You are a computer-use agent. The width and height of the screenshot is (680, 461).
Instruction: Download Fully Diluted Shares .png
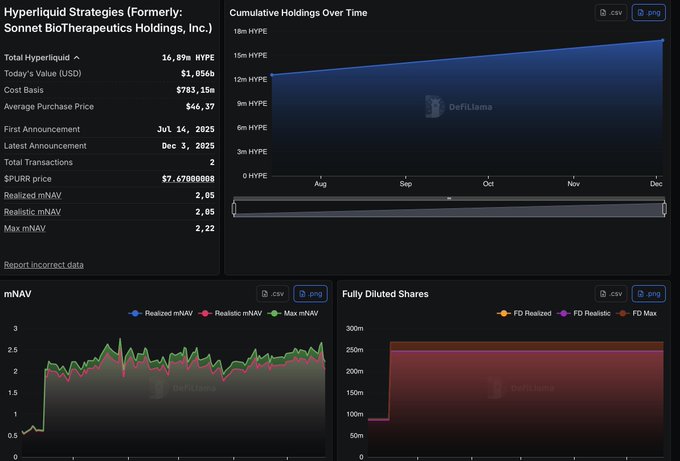coord(649,294)
